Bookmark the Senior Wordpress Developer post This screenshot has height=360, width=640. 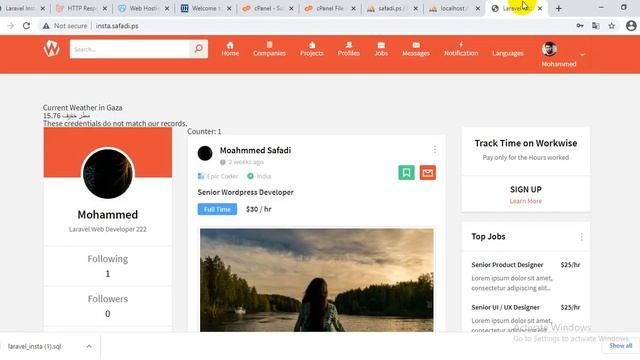[407, 172]
